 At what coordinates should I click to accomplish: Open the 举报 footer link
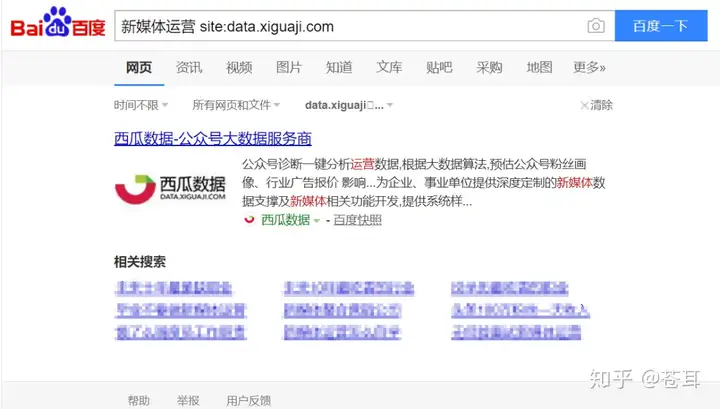[188, 400]
